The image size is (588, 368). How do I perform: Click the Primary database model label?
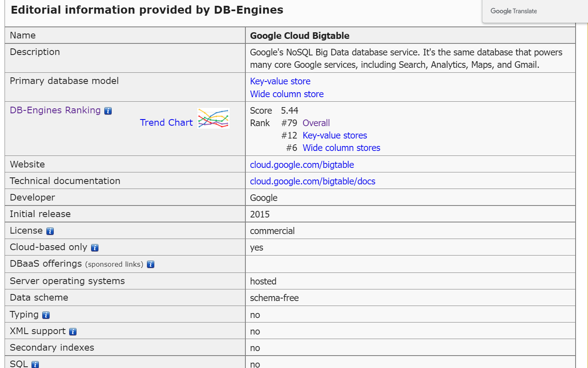tap(64, 81)
